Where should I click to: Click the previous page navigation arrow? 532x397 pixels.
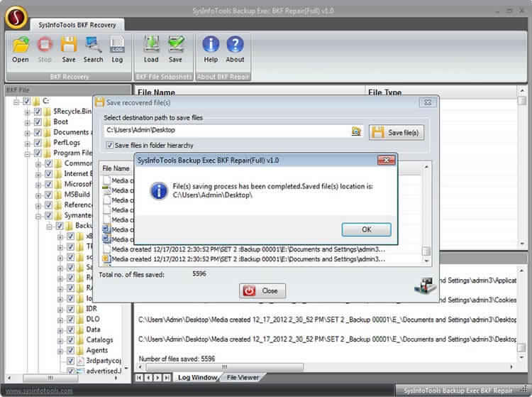[x=148, y=378]
